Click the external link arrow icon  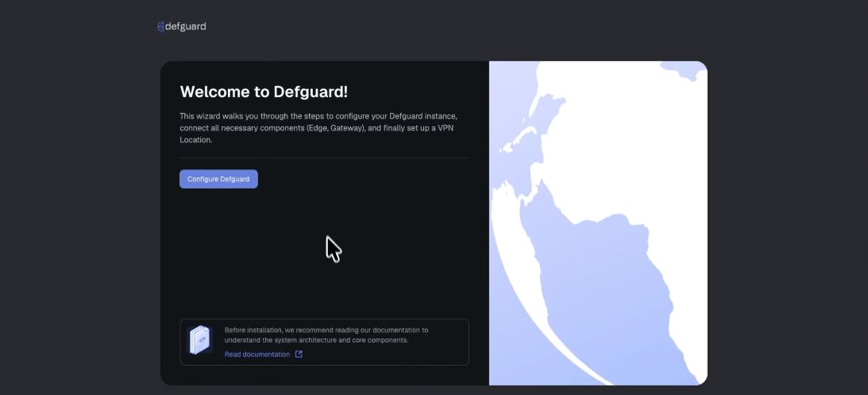pos(299,354)
